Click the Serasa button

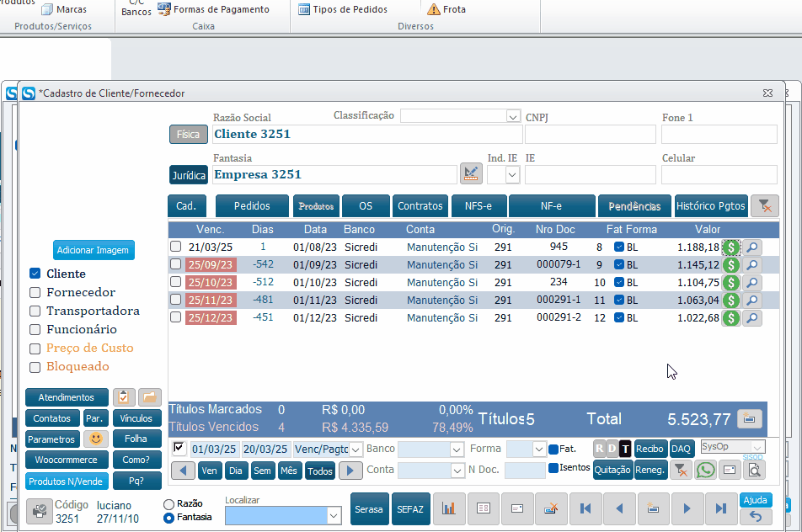[x=369, y=509]
